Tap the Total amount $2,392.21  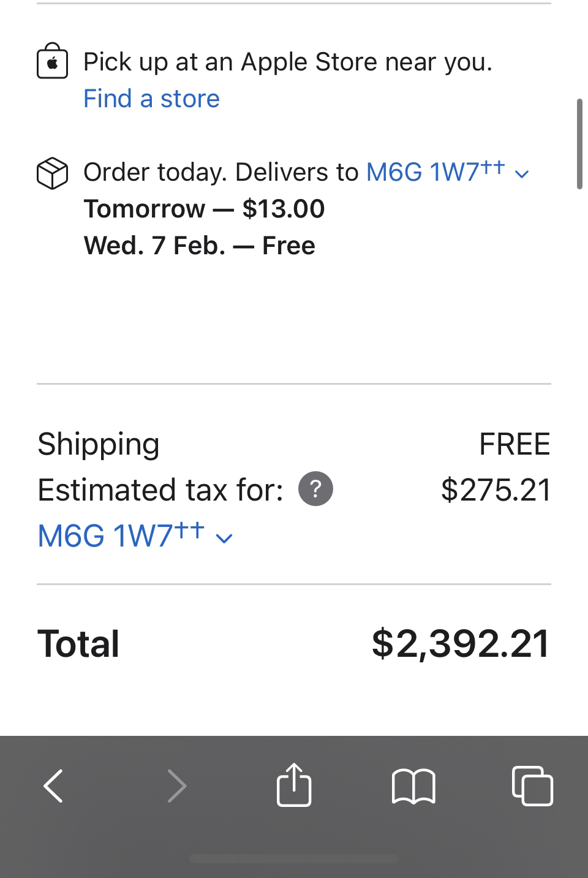click(461, 644)
